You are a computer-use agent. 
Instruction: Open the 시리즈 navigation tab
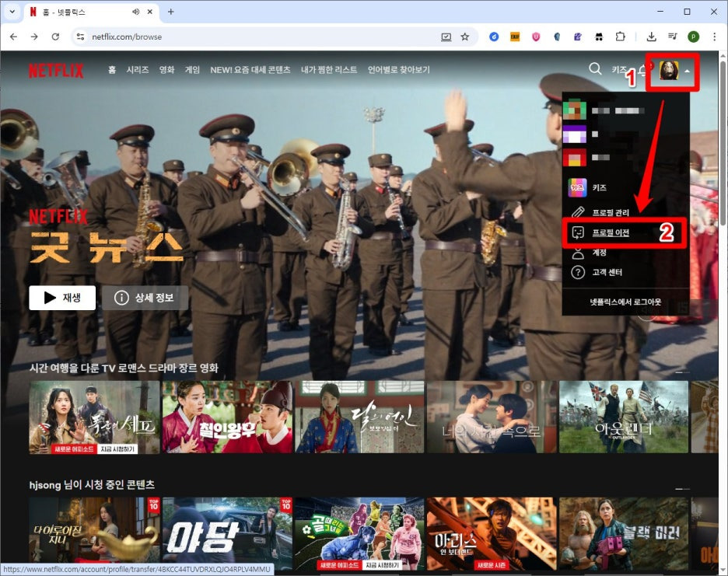coord(138,70)
